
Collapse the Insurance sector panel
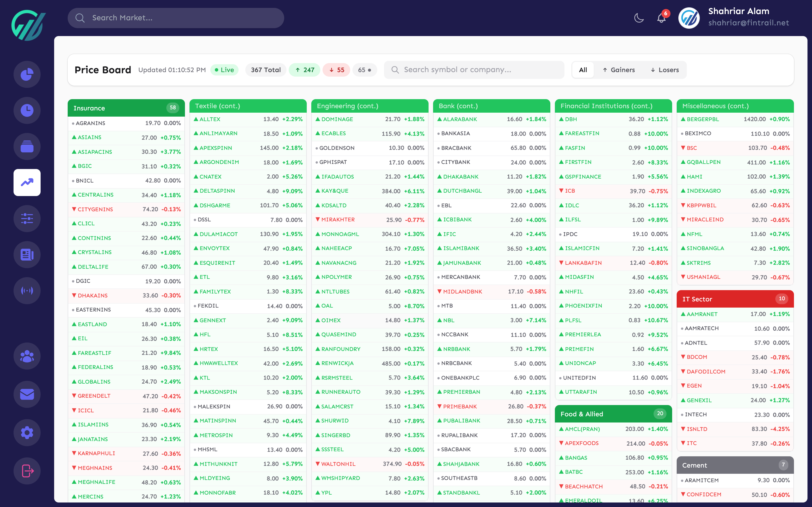point(126,108)
